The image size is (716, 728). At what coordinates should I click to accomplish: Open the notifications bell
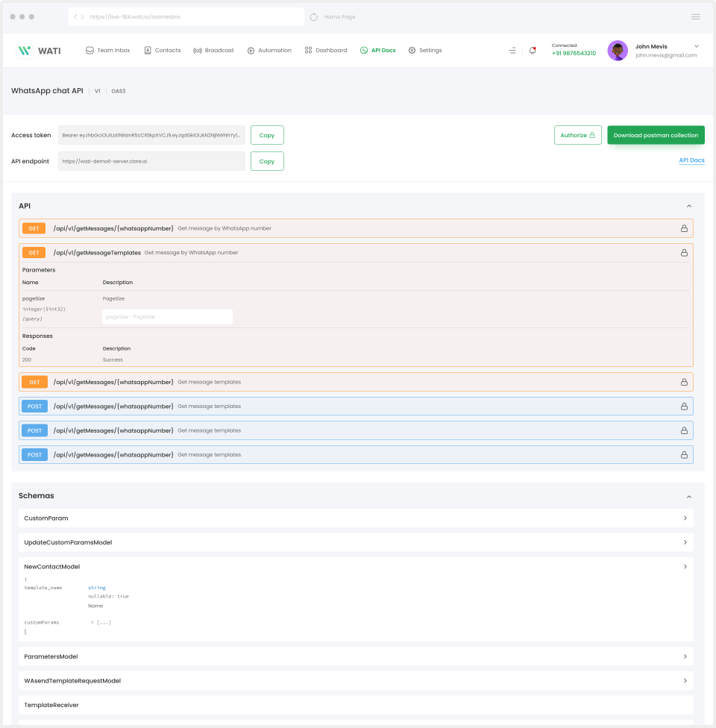coord(533,50)
